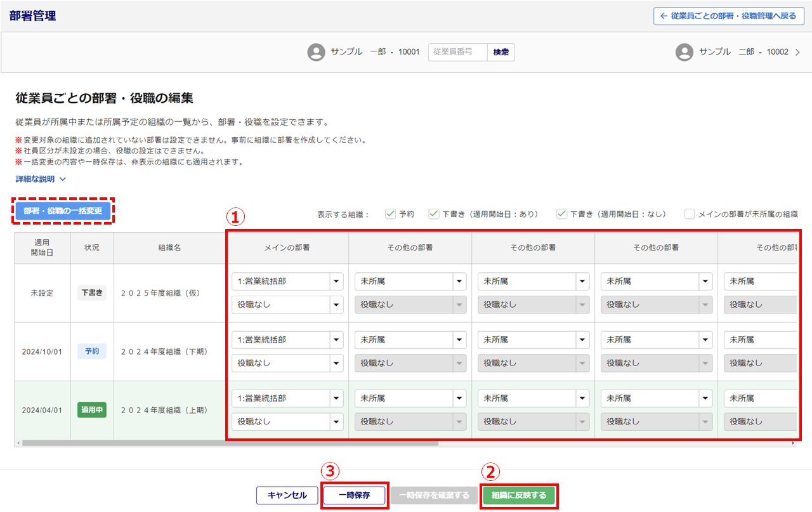Open second その他の部署 dropdown in 2025年度組織（仮） row

point(534,281)
